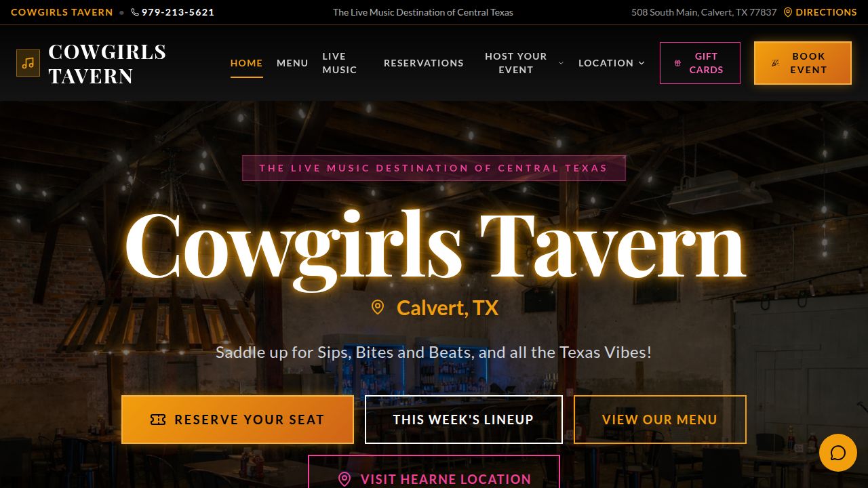
Task: Click Visit Hearne Location button text
Action: click(446, 479)
